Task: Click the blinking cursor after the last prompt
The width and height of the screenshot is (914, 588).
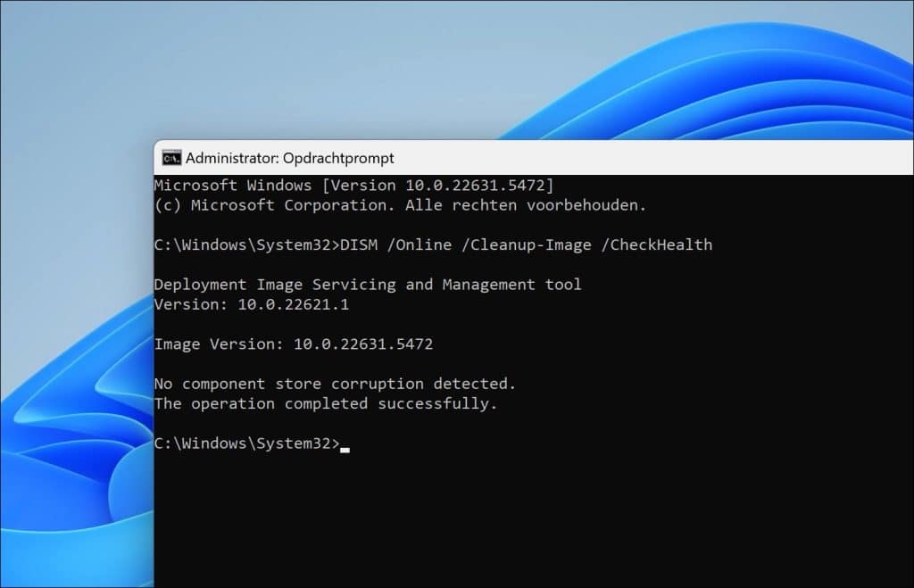Action: (x=345, y=450)
